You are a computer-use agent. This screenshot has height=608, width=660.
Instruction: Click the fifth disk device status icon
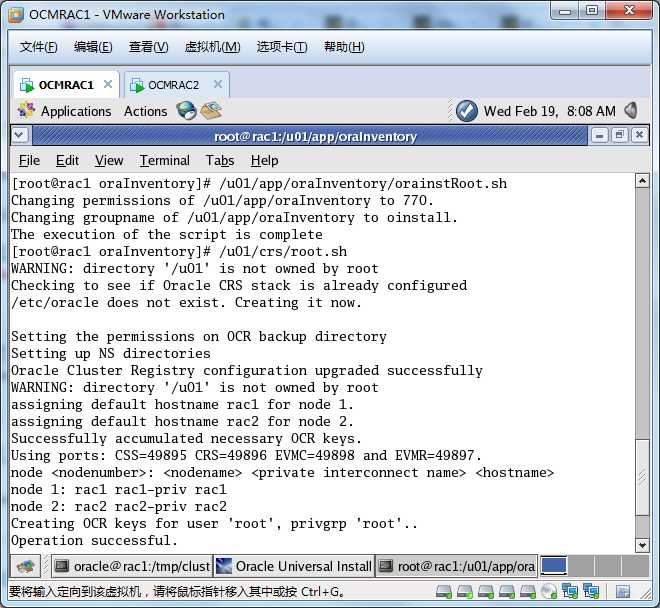pyautogui.click(x=527, y=592)
